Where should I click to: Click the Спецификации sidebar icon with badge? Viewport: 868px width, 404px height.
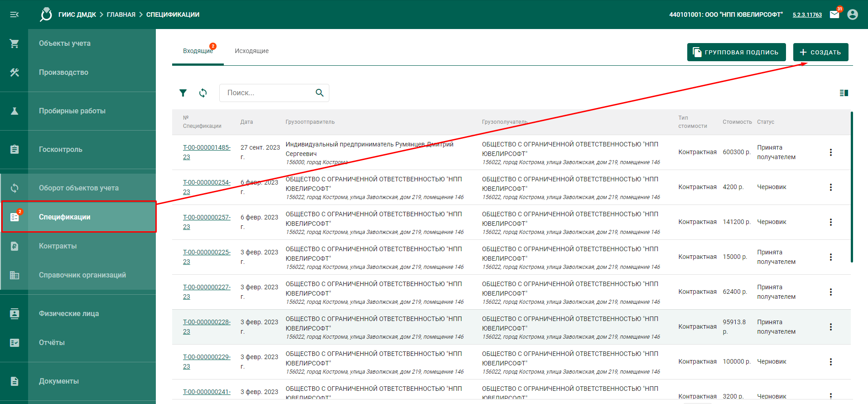(x=14, y=217)
